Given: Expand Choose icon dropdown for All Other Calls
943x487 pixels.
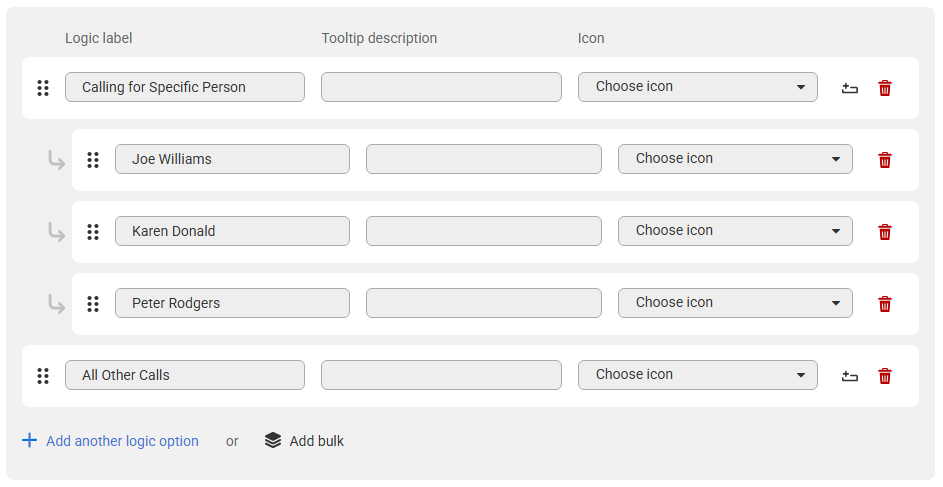Looking at the screenshot, I should click(697, 375).
